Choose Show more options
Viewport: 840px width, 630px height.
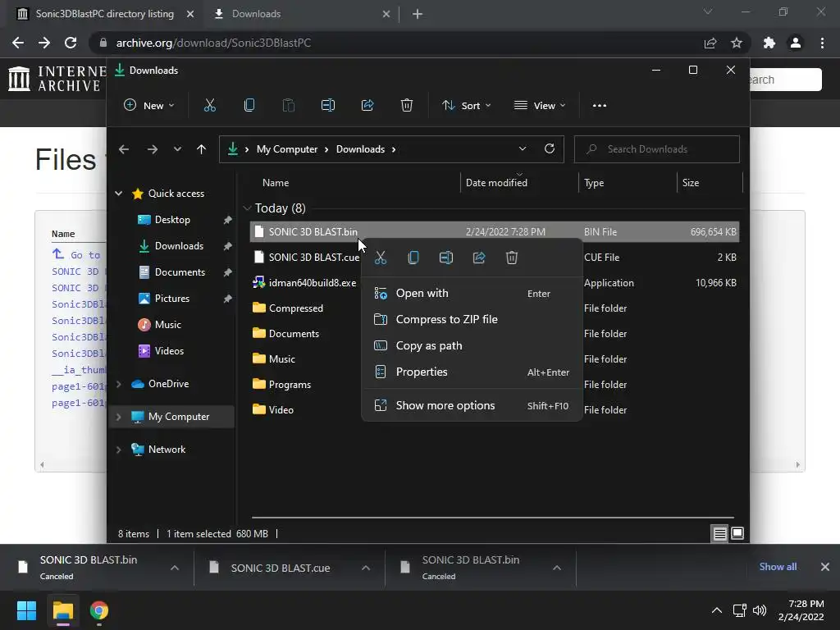(x=472, y=405)
